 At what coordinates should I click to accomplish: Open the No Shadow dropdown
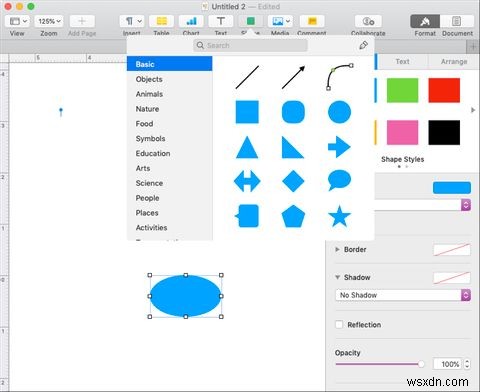[403, 295]
